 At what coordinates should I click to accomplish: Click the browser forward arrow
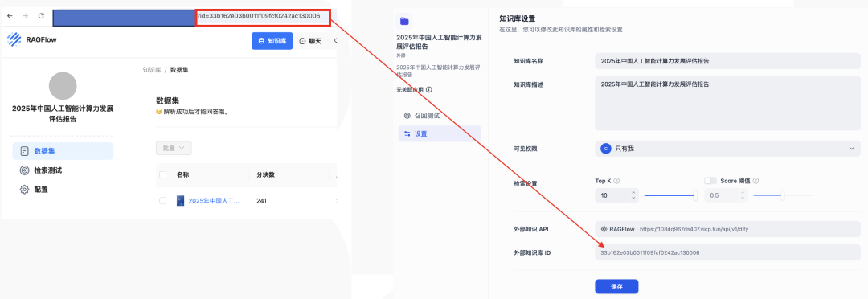25,16
